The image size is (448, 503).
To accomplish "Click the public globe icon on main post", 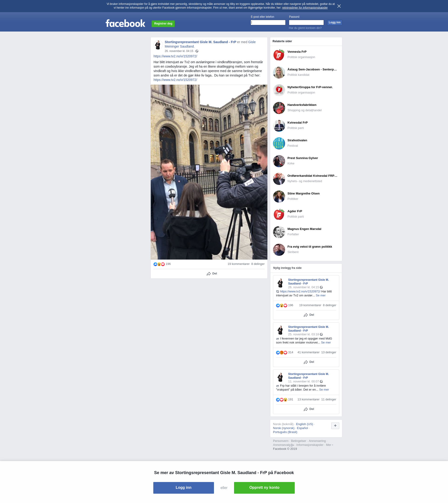I will point(197,51).
